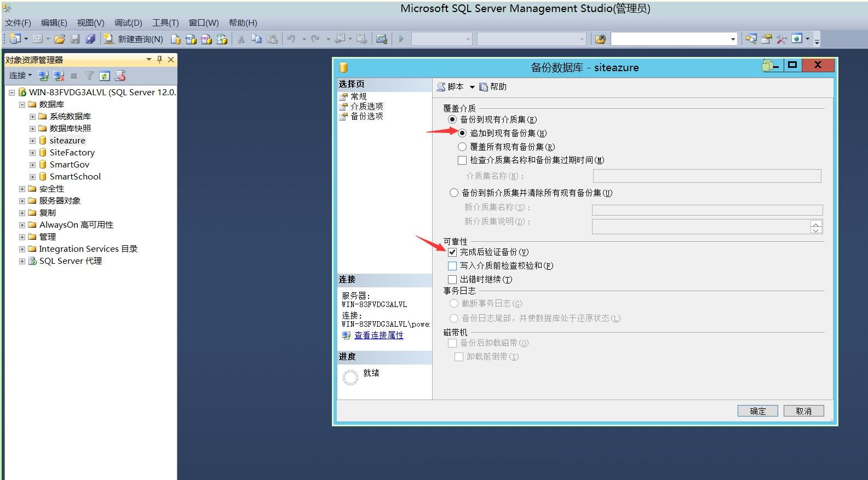The width and height of the screenshot is (868, 480).
Task: Click the Database Engine Query icon
Action: coord(176,39)
